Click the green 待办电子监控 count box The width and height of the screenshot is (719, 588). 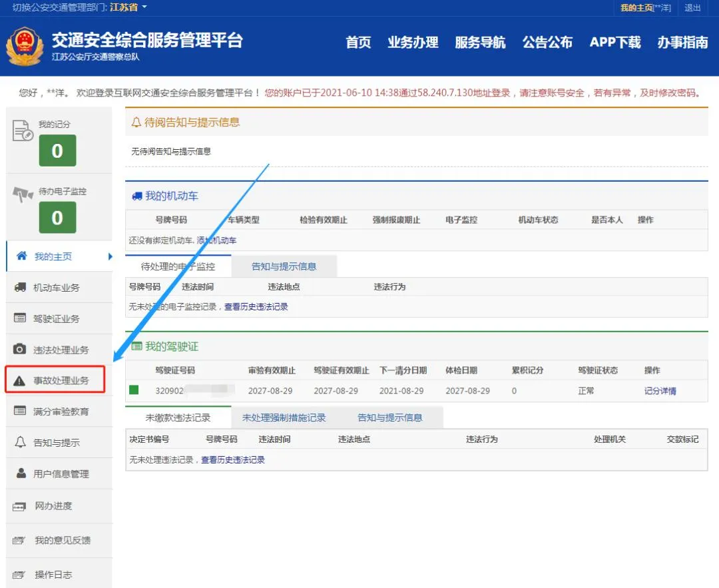click(x=57, y=218)
